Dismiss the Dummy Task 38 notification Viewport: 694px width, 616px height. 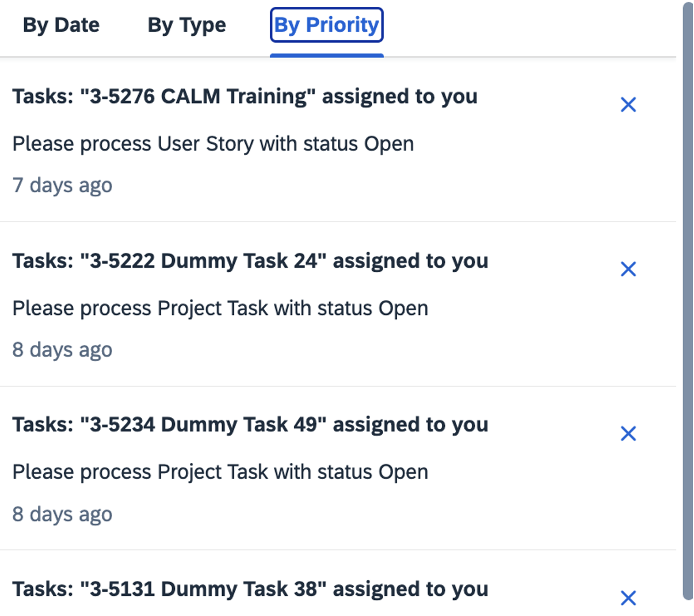628,598
